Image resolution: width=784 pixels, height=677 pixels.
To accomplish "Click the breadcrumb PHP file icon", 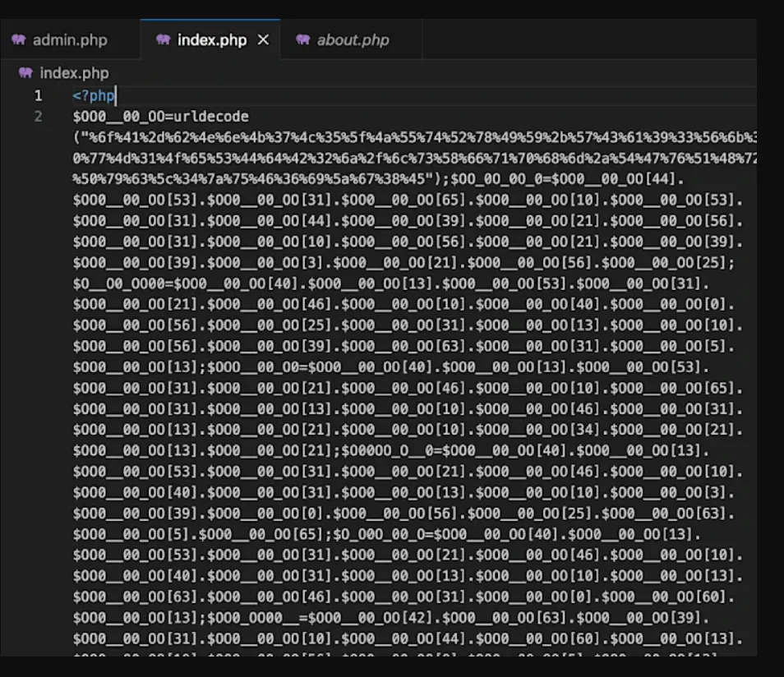I will pyautogui.click(x=25, y=73).
